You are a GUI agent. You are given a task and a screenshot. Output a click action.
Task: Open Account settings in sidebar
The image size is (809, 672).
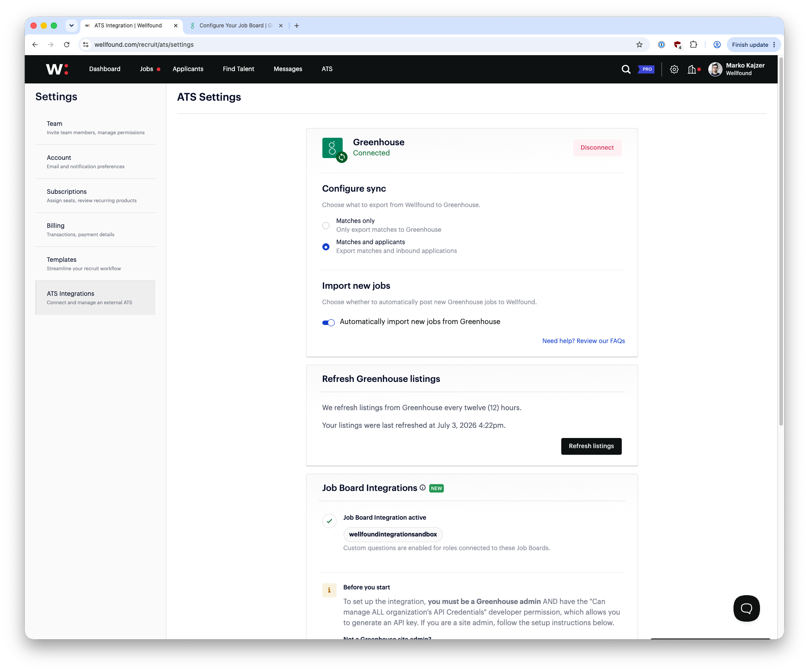pyautogui.click(x=95, y=162)
